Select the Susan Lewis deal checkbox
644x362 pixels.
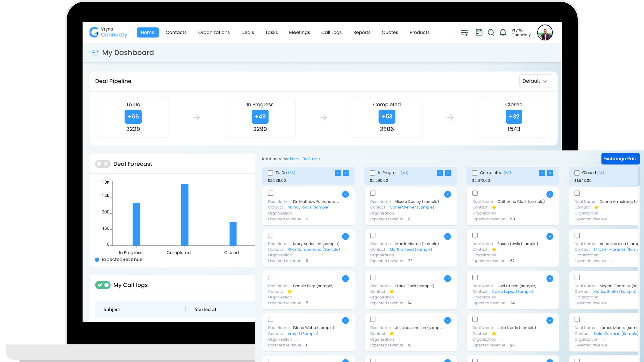tap(475, 235)
